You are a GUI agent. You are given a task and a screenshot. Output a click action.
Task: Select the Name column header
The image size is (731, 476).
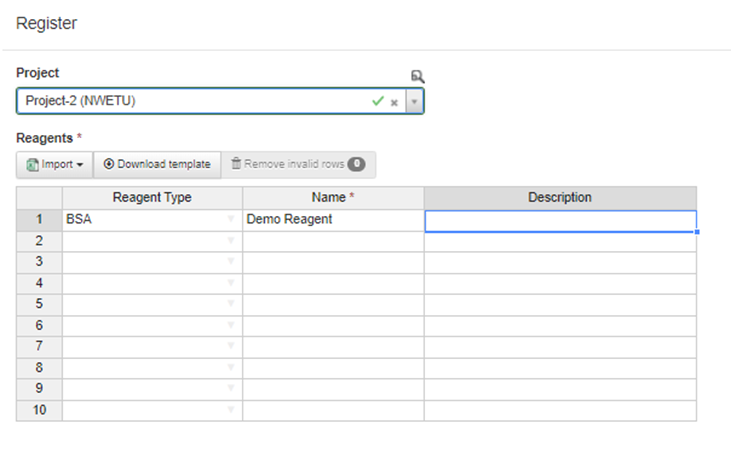332,198
